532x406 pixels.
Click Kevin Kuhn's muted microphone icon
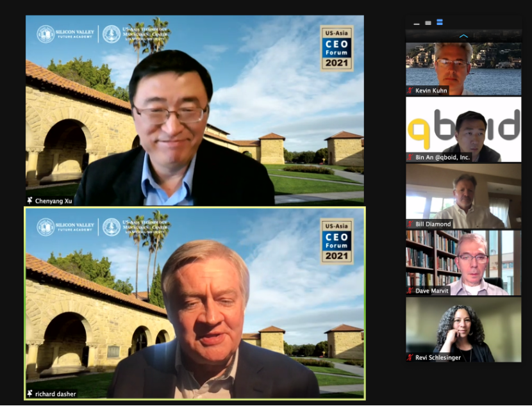[x=410, y=90]
